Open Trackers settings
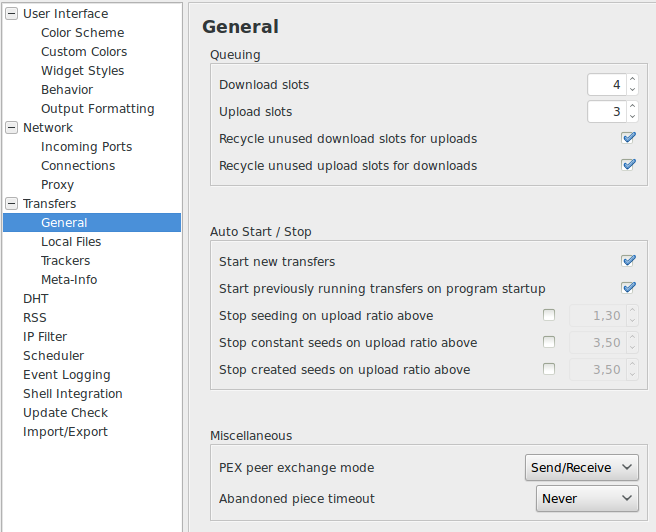This screenshot has height=532, width=656. pyautogui.click(x=65, y=261)
